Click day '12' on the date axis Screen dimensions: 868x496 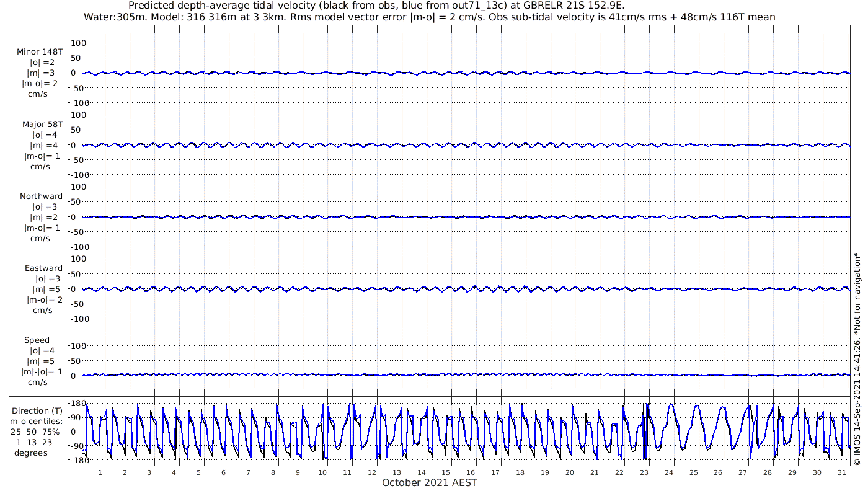click(x=372, y=472)
